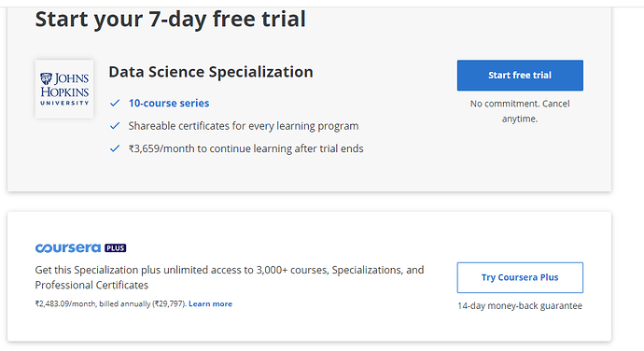Viewport: 644px width, 351px height.
Task: Click 14-day money-back guarantee text
Action: tap(520, 306)
